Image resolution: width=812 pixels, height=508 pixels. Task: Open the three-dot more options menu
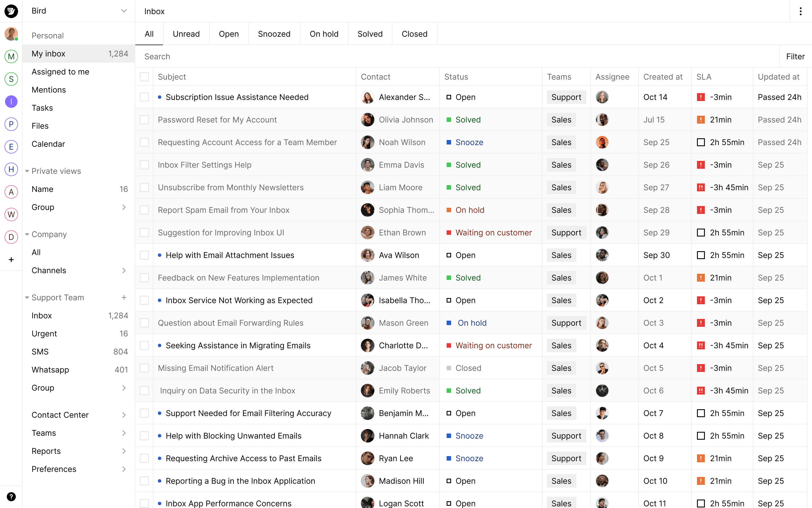[801, 11]
